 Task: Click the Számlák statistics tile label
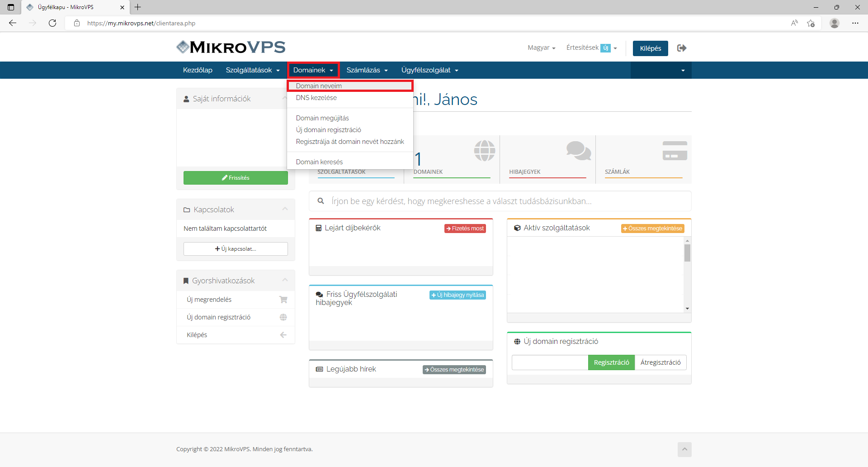617,172
